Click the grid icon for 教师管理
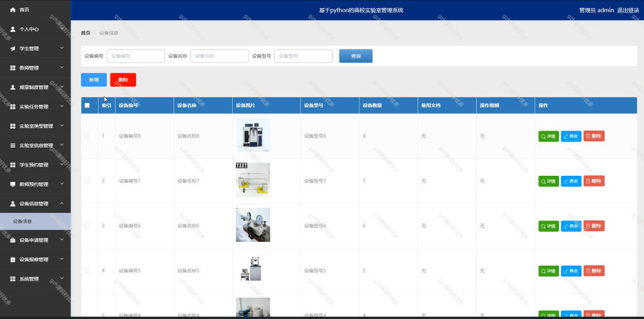Image resolution: width=644 pixels, height=319 pixels. (x=13, y=68)
